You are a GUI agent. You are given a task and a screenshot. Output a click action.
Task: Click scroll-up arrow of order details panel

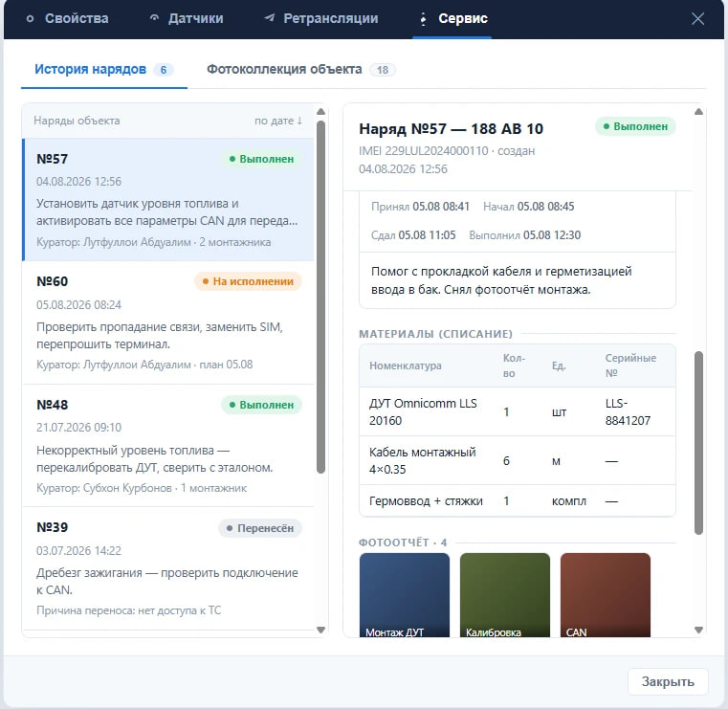click(x=698, y=111)
